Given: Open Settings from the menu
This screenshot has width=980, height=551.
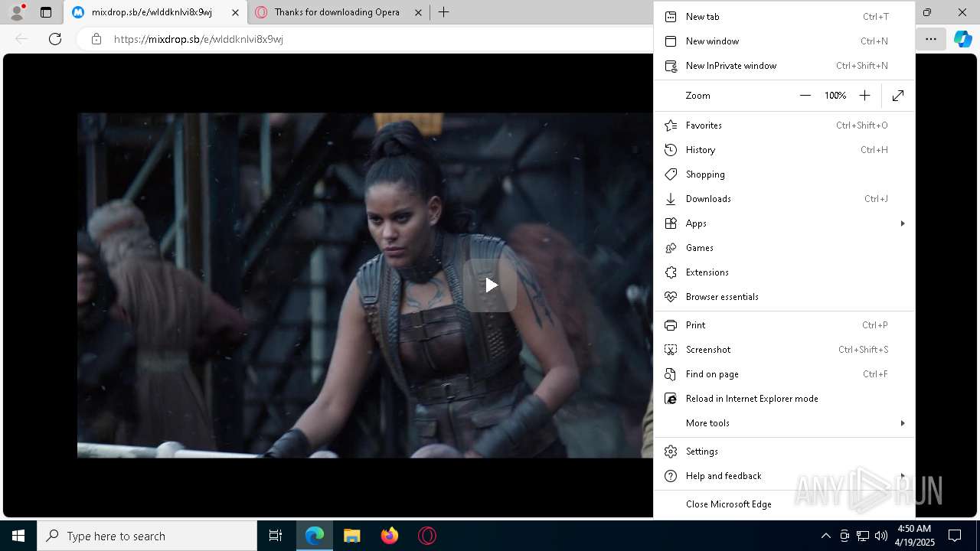Looking at the screenshot, I should [x=784, y=452].
